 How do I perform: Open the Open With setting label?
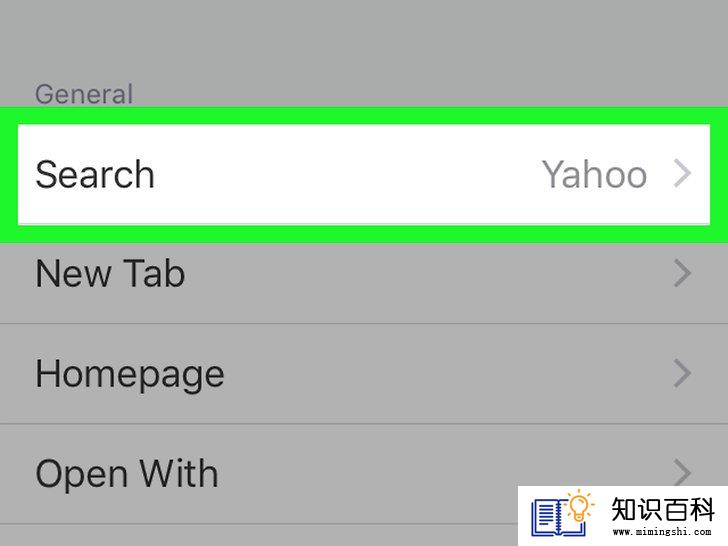pyautogui.click(x=127, y=473)
